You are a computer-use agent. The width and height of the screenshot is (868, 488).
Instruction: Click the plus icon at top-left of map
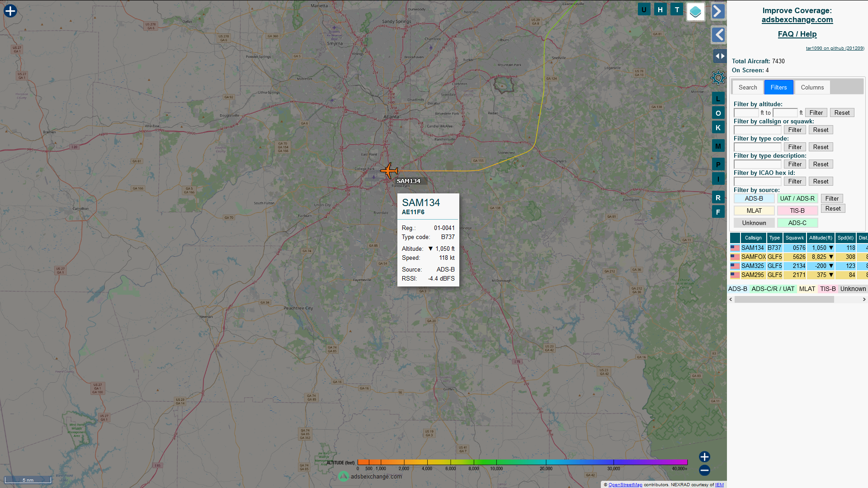click(x=10, y=11)
